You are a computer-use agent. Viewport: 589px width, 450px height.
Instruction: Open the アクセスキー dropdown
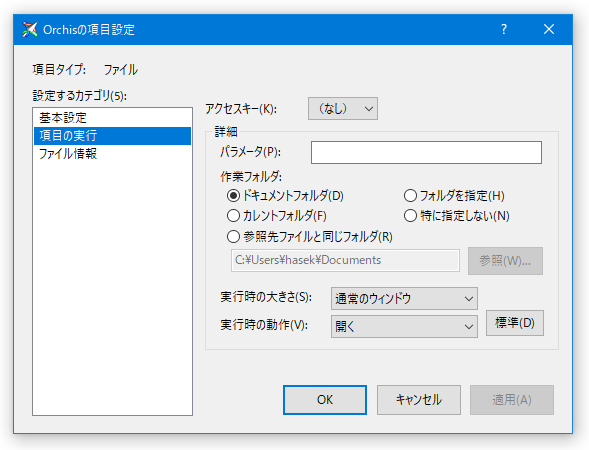pos(343,109)
